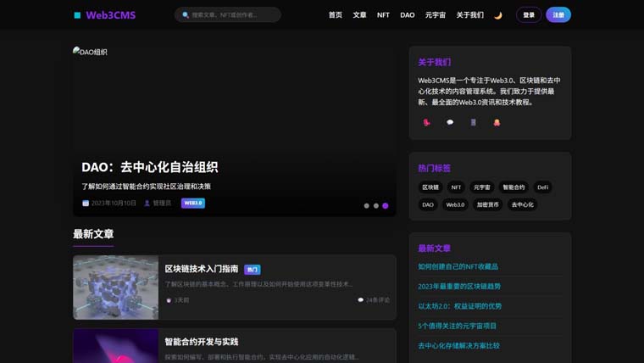Open the 文章 nav item
Image resolution: width=644 pixels, height=363 pixels.
click(x=359, y=14)
